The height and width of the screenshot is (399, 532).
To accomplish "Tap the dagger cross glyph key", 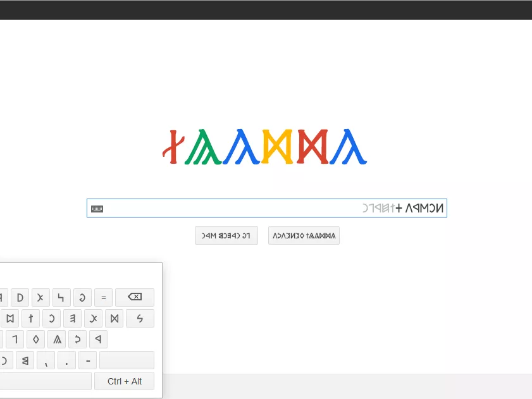I will click(30, 318).
